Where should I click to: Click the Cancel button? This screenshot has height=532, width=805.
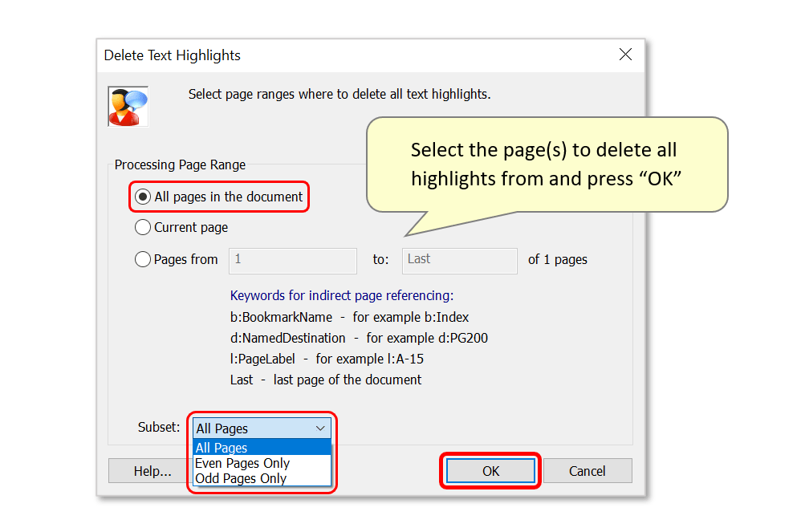(587, 471)
